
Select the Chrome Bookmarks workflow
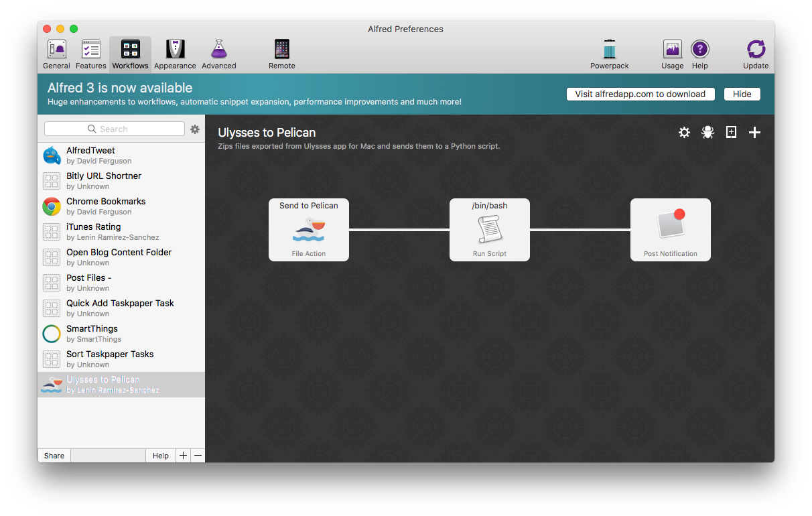pyautogui.click(x=121, y=206)
